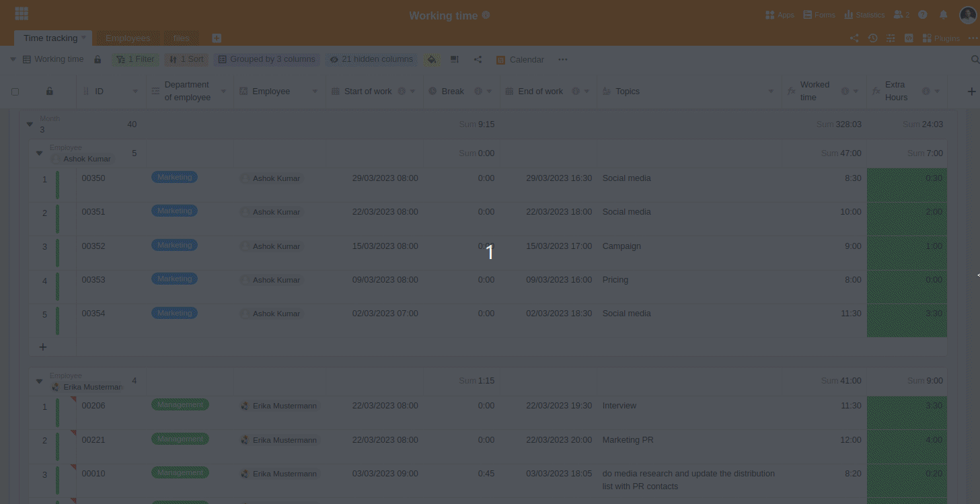Image resolution: width=980 pixels, height=504 pixels.
Task: Open the Start of work column dropdown
Action: click(x=412, y=92)
